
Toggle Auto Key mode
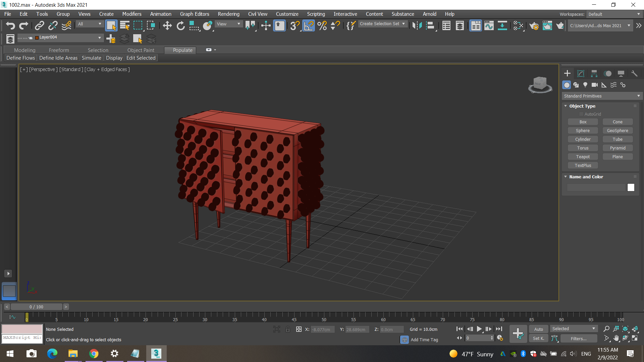[539, 329]
